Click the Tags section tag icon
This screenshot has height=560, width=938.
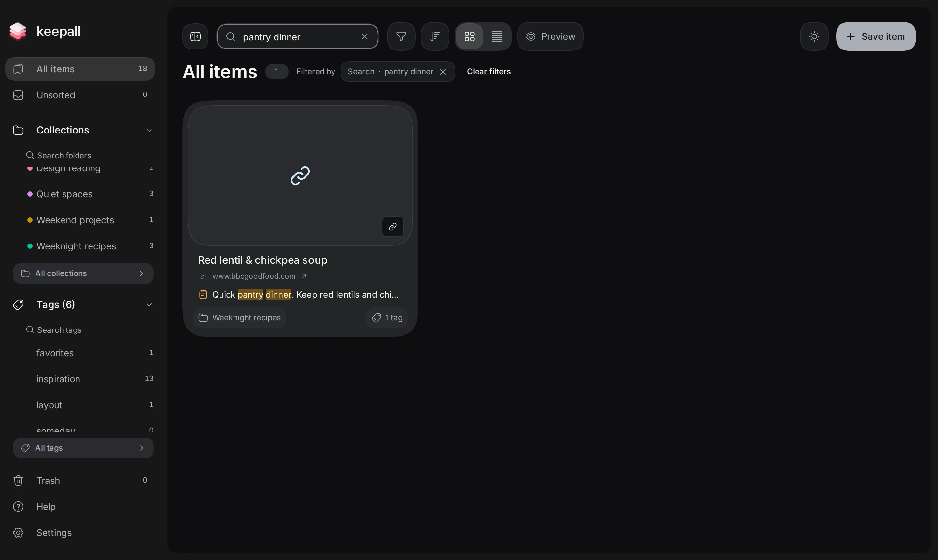tap(18, 305)
